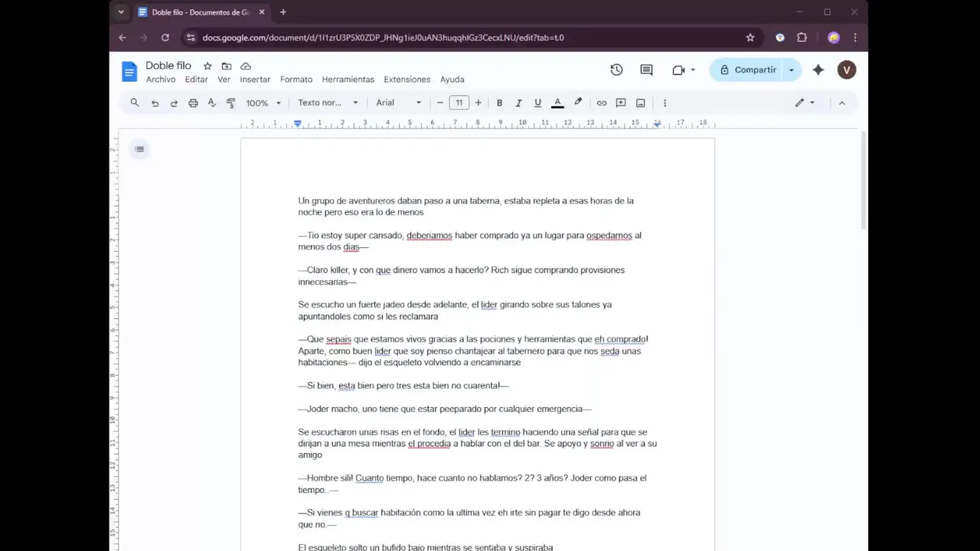Close the Doble filo browser tab

262,12
